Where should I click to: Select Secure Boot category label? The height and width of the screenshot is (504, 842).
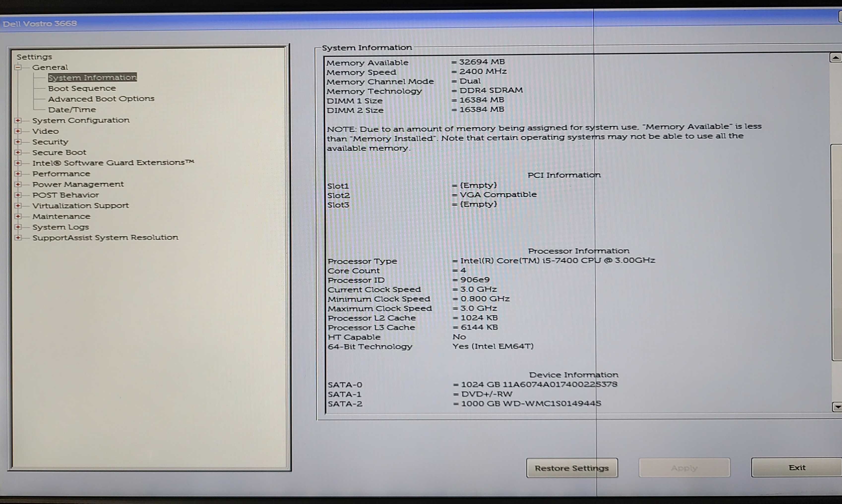click(x=59, y=152)
